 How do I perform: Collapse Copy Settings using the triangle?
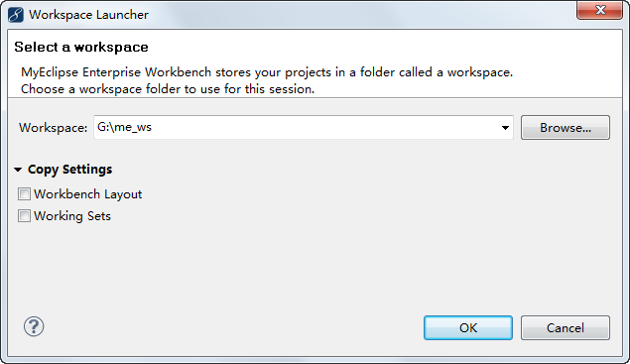coord(18,170)
